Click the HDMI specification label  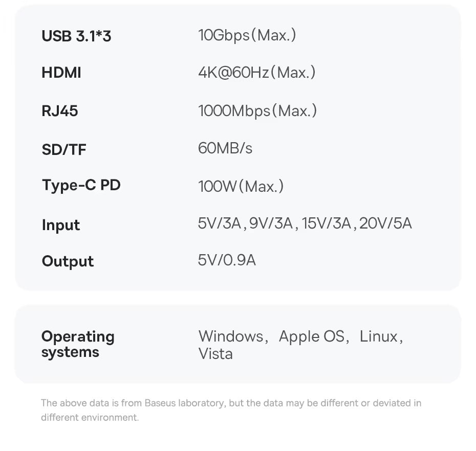coord(61,73)
